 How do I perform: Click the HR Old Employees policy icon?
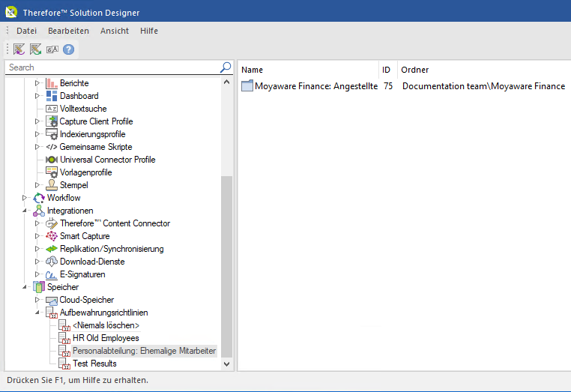pos(64,338)
